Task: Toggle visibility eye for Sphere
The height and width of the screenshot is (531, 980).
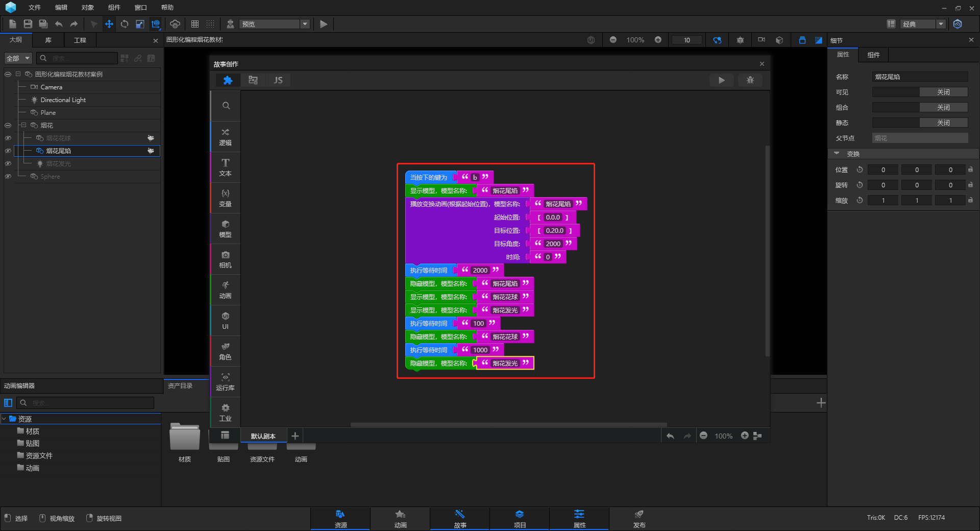Action: point(8,177)
